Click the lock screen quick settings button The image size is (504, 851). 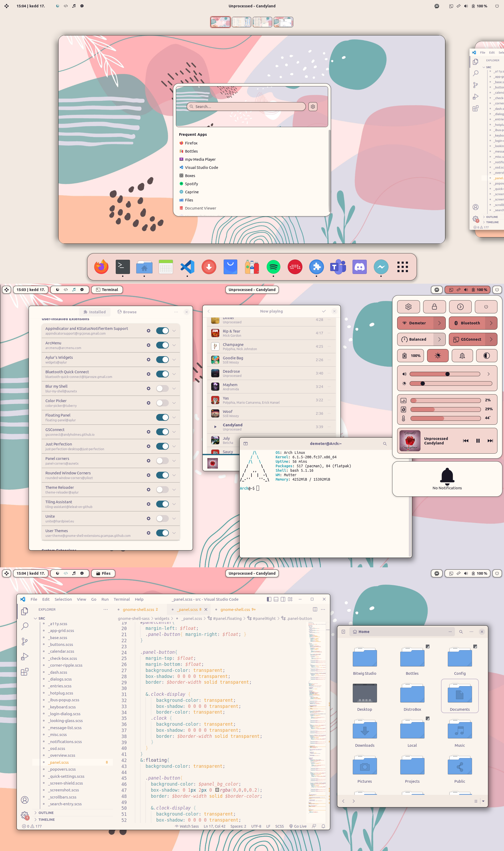(434, 307)
